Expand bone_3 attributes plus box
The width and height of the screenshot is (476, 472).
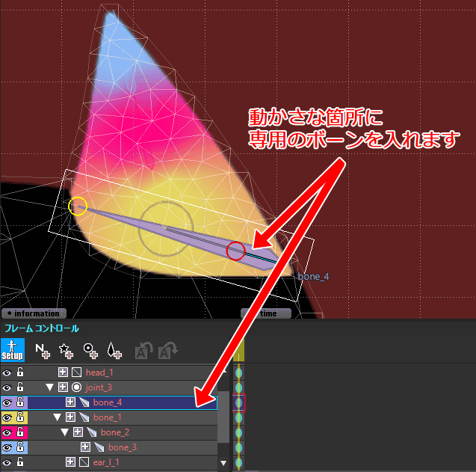point(85,447)
